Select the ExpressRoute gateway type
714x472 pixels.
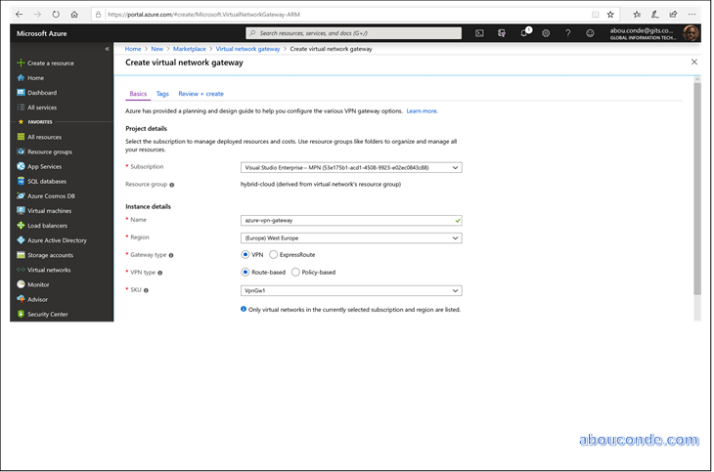(274, 255)
